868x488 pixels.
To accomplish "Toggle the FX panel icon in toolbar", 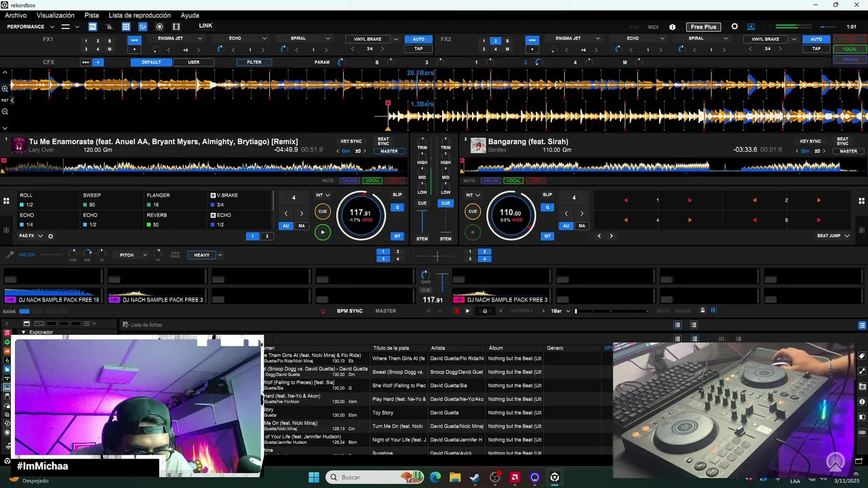I will (92, 26).
